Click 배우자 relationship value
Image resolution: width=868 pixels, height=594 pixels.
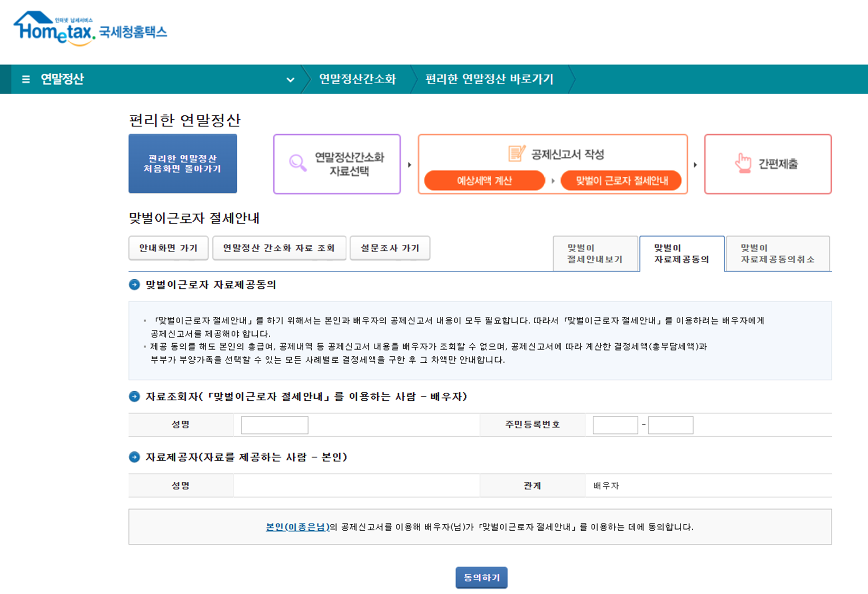(x=606, y=486)
